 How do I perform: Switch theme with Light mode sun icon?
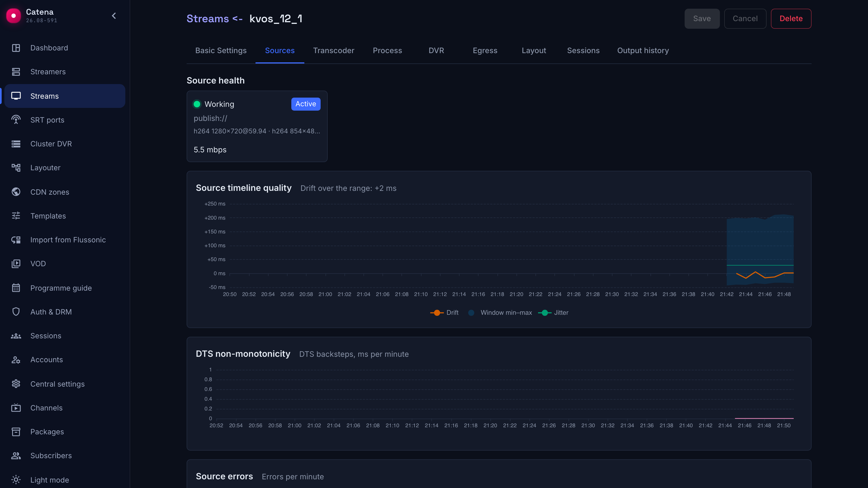(x=16, y=480)
